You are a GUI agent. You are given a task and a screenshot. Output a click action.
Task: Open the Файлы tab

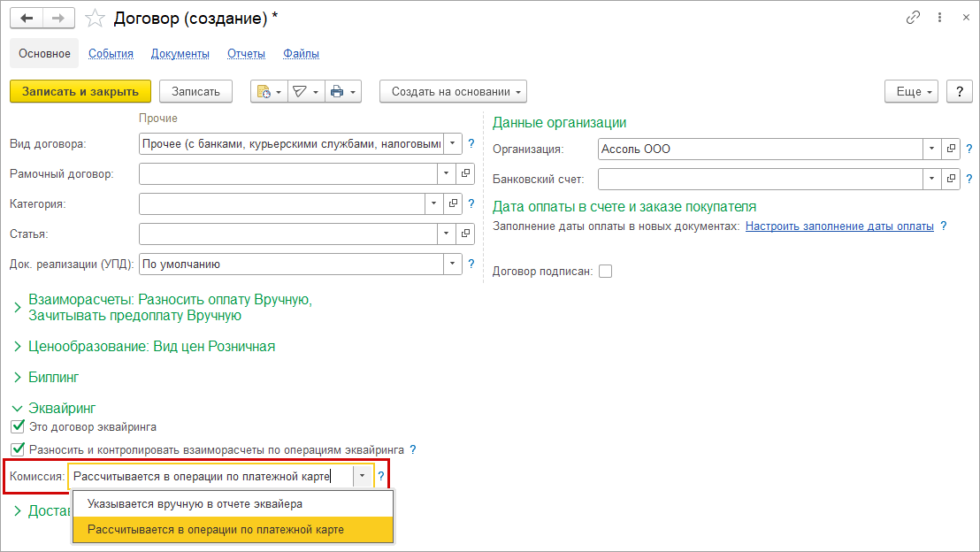301,54
